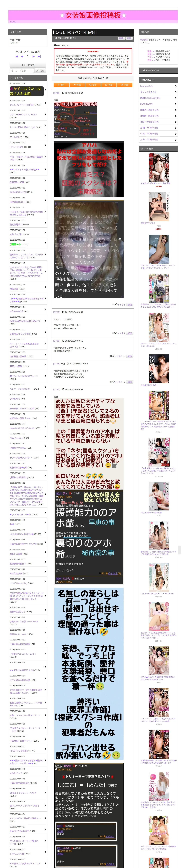
Task: Go to next thread page arrow
Action: click(x=33, y=57)
